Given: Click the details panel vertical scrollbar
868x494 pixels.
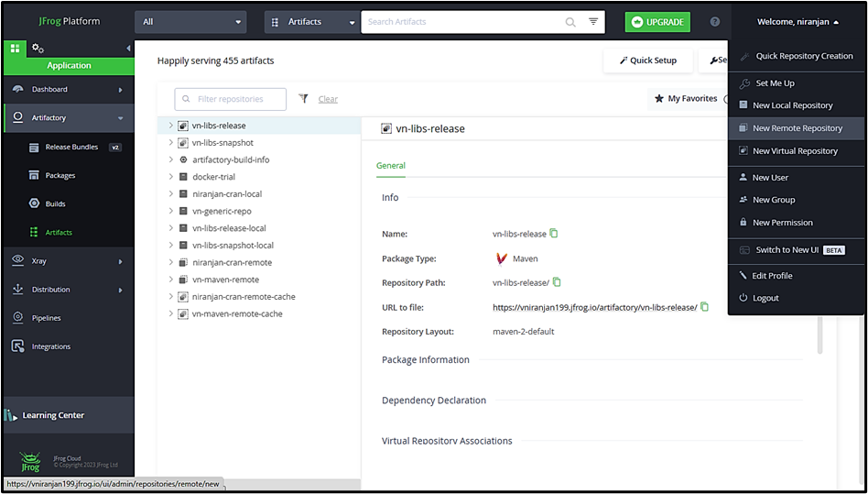Looking at the screenshot, I should [820, 335].
